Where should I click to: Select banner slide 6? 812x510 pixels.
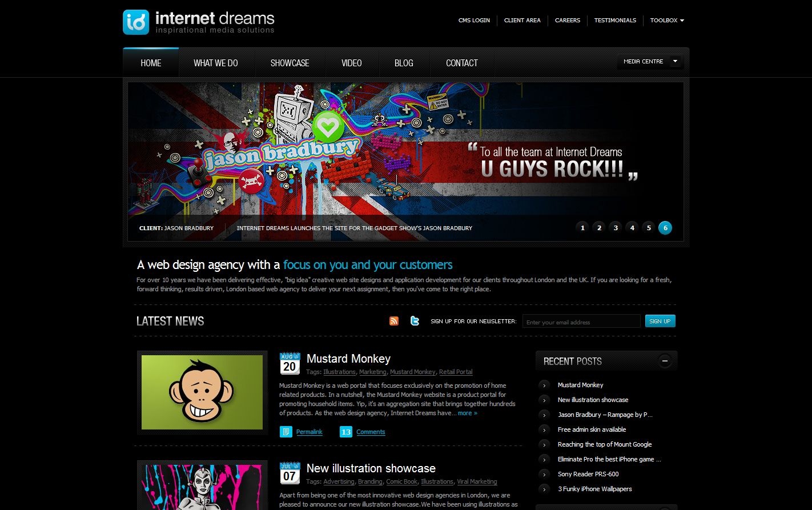pos(665,228)
